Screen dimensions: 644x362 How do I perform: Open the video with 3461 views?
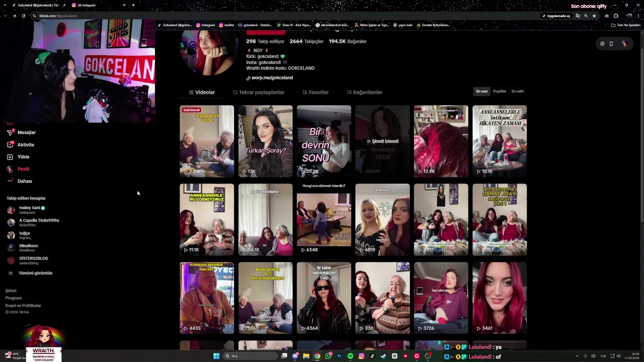[x=500, y=298]
